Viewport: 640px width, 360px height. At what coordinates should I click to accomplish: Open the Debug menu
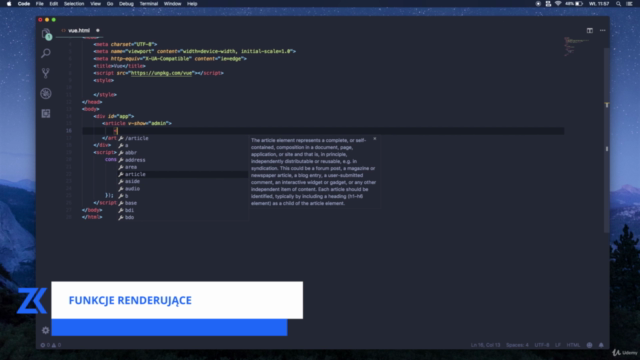click(126, 4)
